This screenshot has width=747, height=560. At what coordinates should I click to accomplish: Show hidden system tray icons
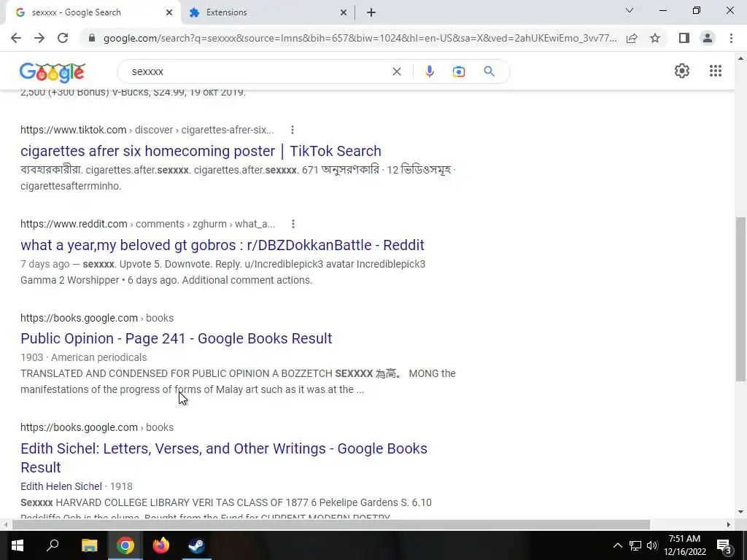(x=617, y=545)
